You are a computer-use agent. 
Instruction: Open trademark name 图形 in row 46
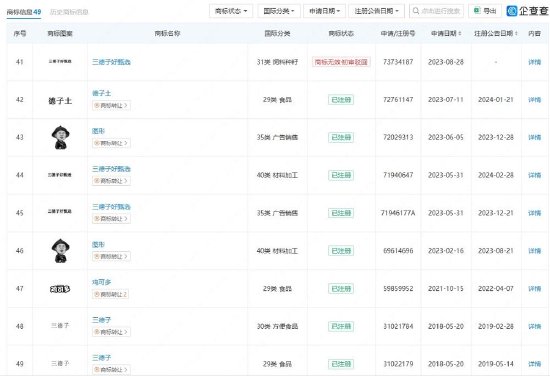[x=98, y=244]
